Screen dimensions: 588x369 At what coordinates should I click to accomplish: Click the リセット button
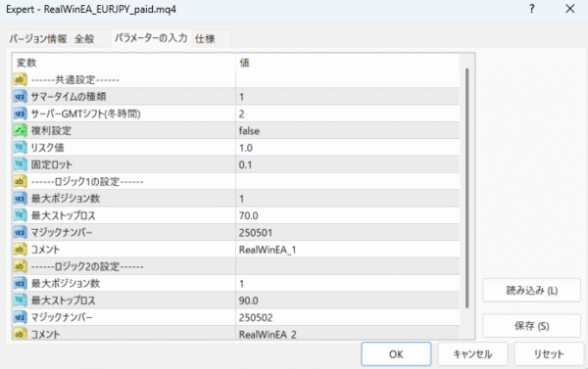tap(549, 354)
